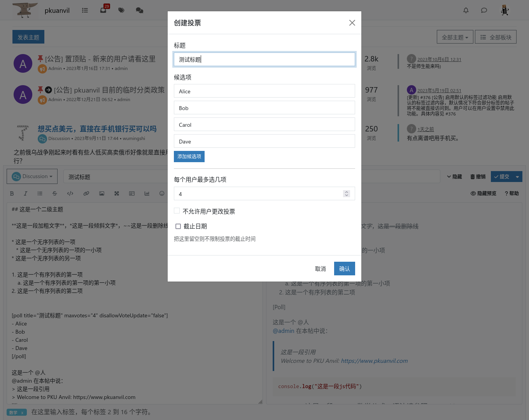Click 发表主题 button
The height and width of the screenshot is (420, 529).
[x=28, y=37]
